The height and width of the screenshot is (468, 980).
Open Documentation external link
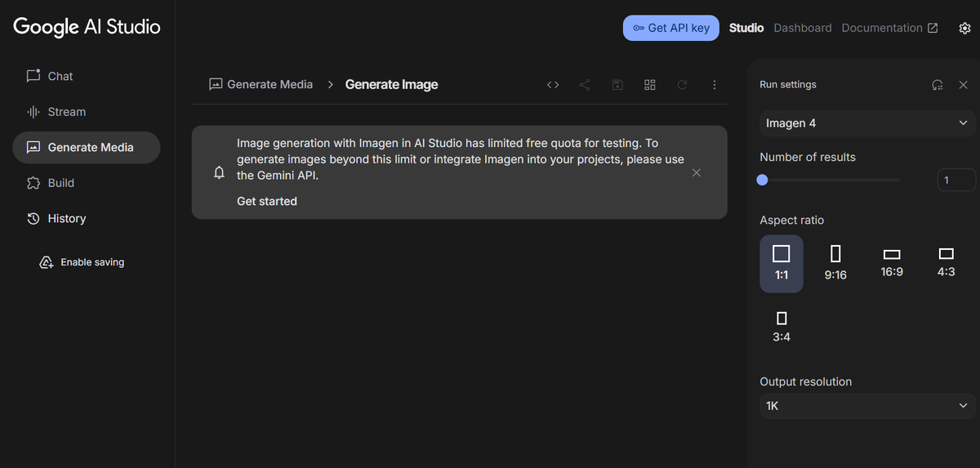pos(889,28)
